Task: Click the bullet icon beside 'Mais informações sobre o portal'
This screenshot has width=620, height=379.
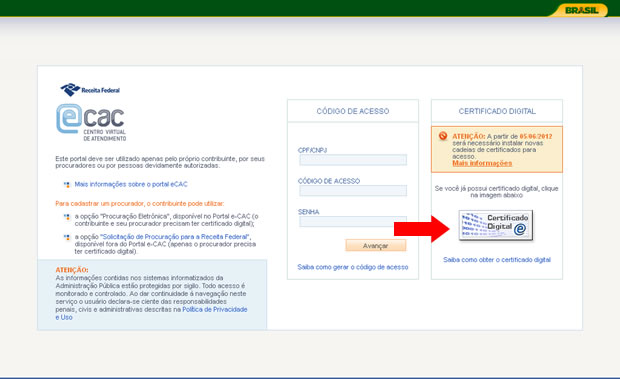Action: (x=67, y=185)
